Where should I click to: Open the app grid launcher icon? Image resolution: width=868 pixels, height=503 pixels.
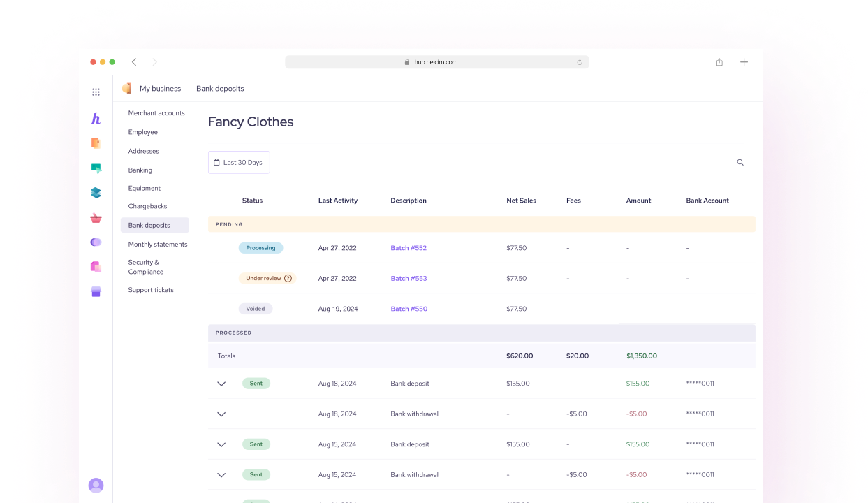pos(96,92)
